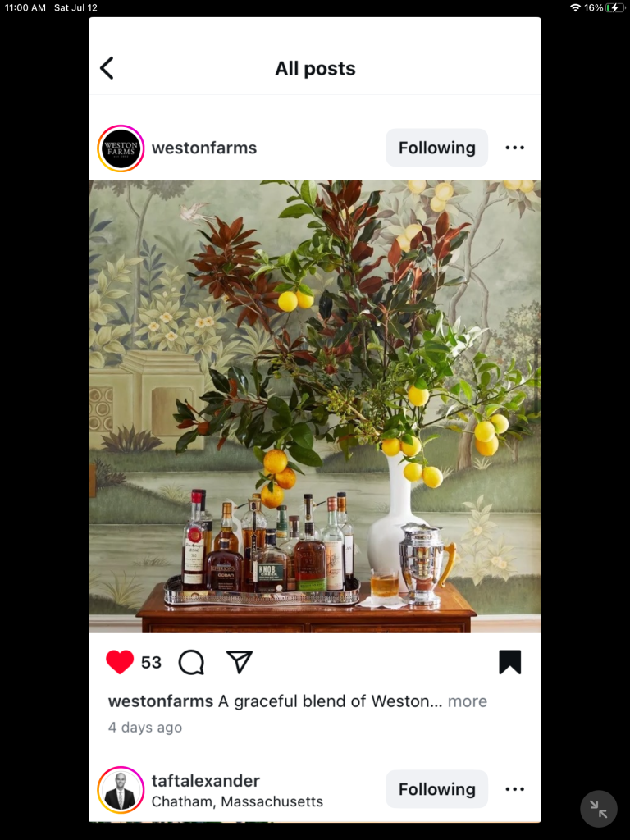View the taftalexander story from the profile avatar
630x840 pixels.
pos(121,790)
